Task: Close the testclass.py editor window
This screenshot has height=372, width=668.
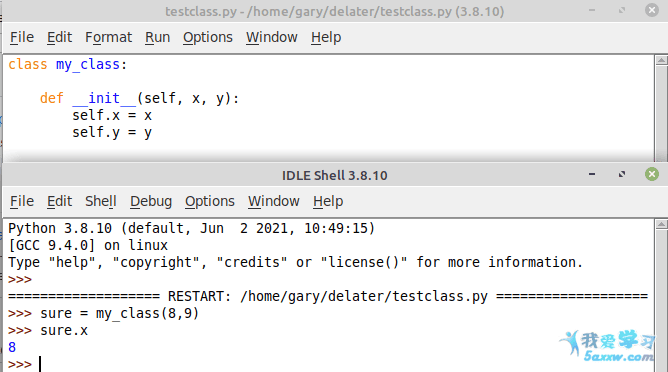Action: tap(651, 10)
